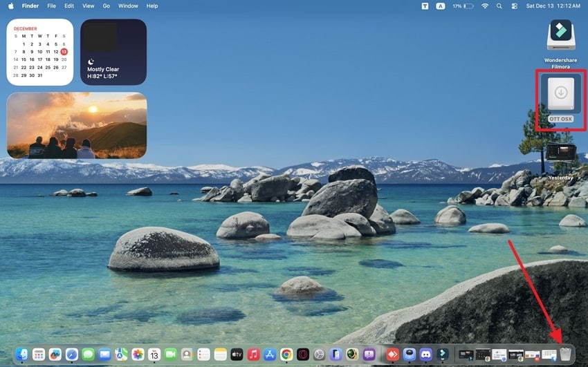Open Discord from the Dock
This screenshot has height=367, width=588.
tap(425, 355)
